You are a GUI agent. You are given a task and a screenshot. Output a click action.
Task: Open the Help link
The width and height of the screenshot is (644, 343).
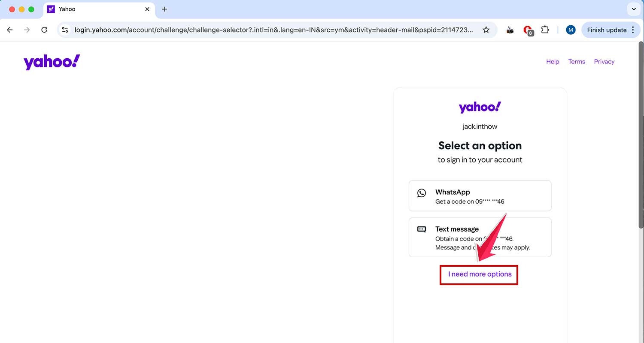coord(553,61)
